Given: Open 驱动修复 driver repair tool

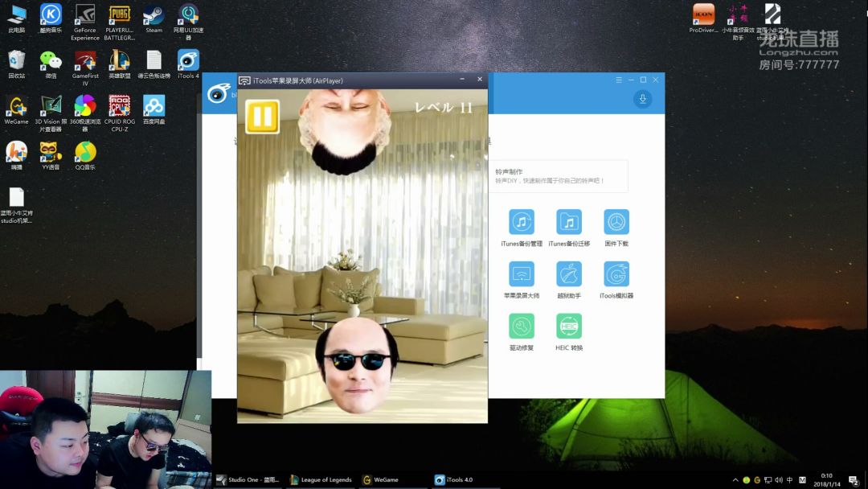Looking at the screenshot, I should point(522,327).
